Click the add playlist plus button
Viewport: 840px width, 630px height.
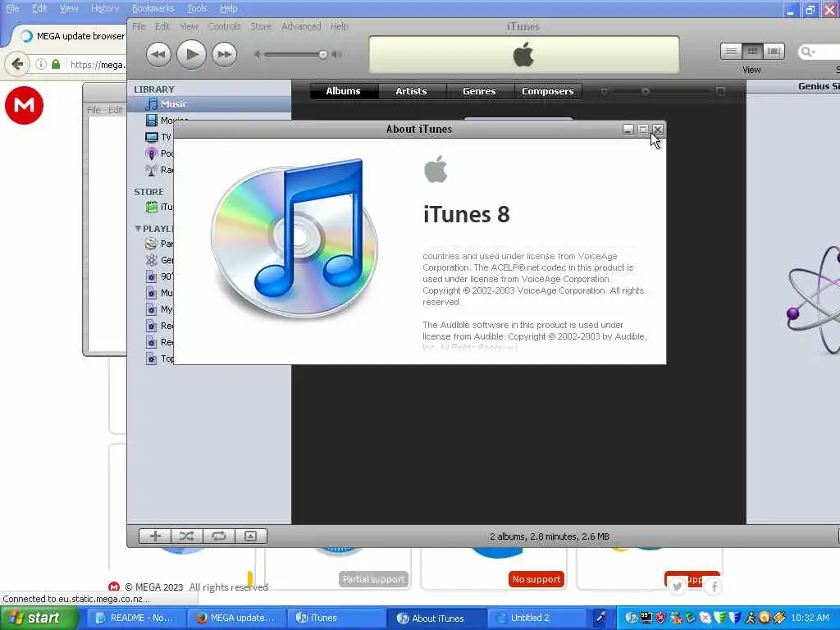pyautogui.click(x=155, y=536)
